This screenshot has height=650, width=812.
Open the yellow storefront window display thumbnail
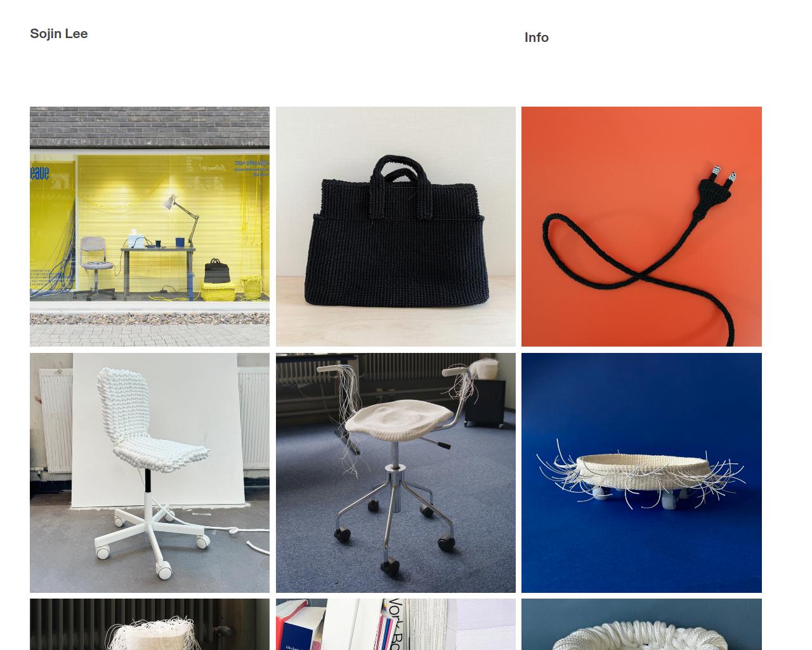[150, 227]
